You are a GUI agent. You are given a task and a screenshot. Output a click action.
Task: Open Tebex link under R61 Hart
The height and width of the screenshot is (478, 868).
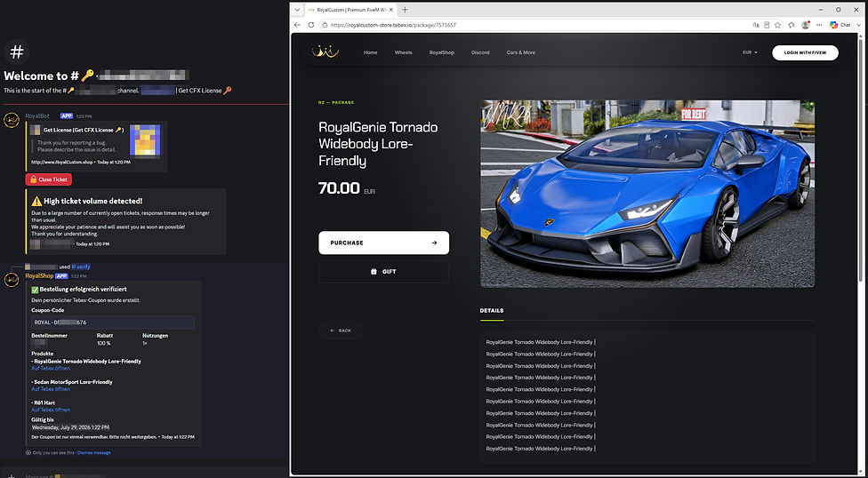pos(51,410)
